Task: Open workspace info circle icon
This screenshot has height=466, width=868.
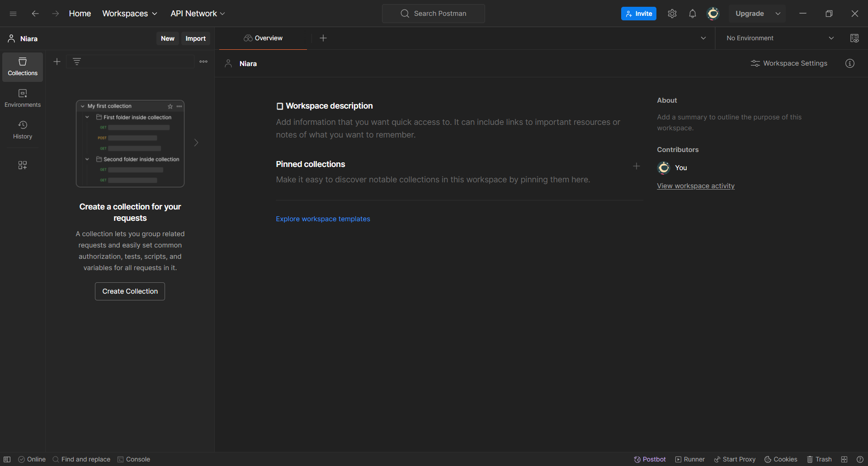Action: coord(850,63)
